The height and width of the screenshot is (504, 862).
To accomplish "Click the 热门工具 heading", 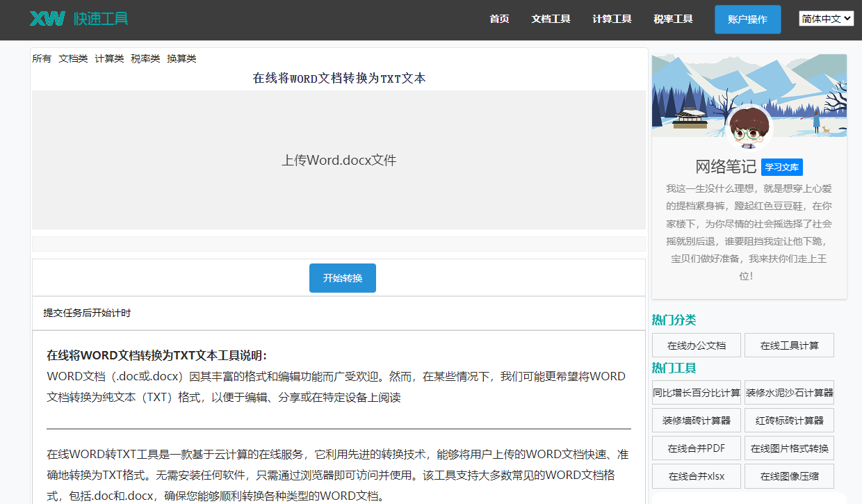I will [x=674, y=368].
